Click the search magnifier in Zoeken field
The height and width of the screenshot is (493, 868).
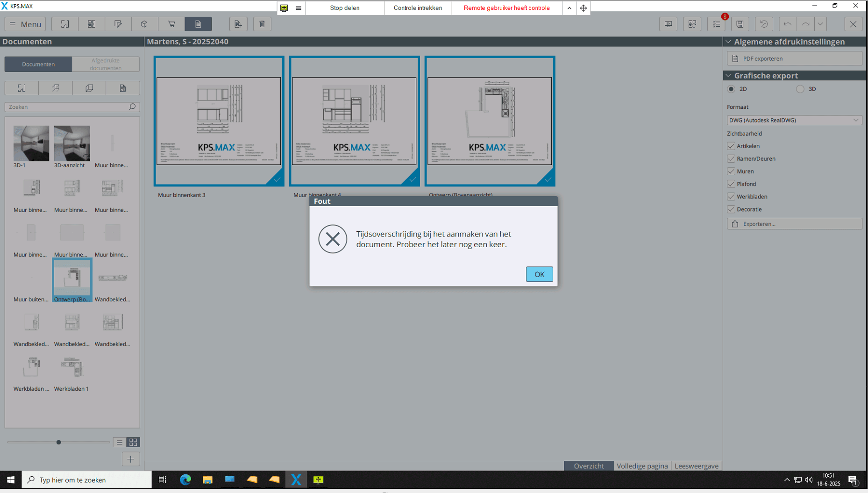click(132, 107)
